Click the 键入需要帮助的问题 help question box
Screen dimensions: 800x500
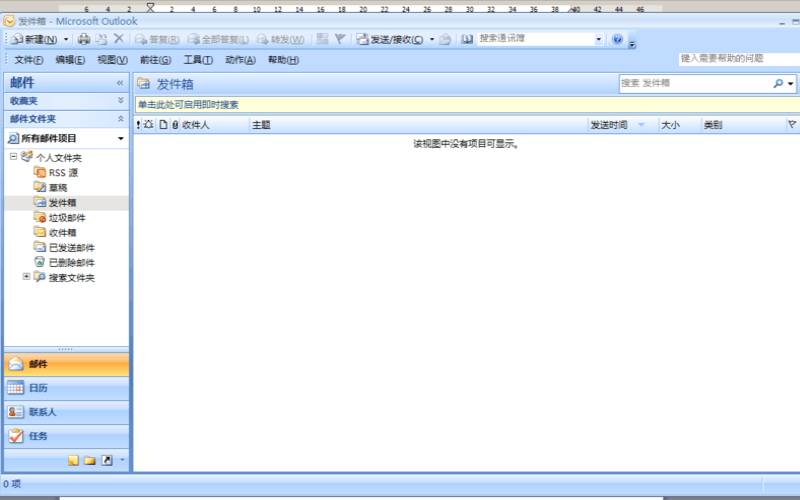coord(739,59)
